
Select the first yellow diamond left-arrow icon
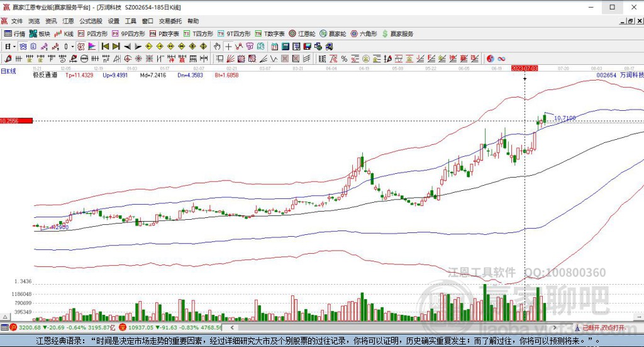click(x=150, y=47)
